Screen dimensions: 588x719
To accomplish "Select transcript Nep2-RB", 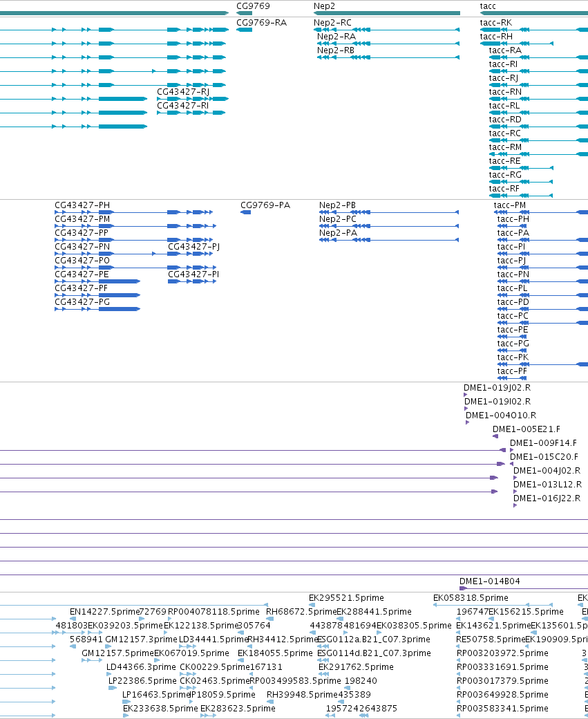I will [x=336, y=50].
